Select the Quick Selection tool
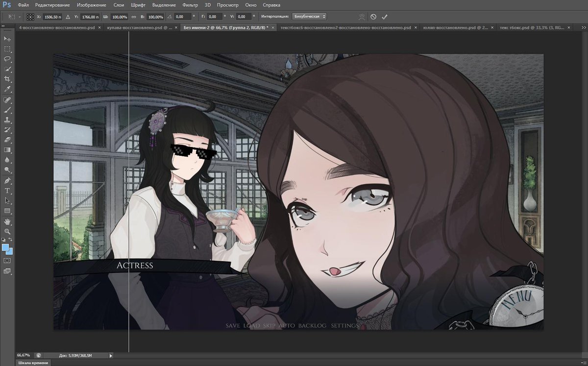Viewport: 588px width, 366px height. click(7, 69)
